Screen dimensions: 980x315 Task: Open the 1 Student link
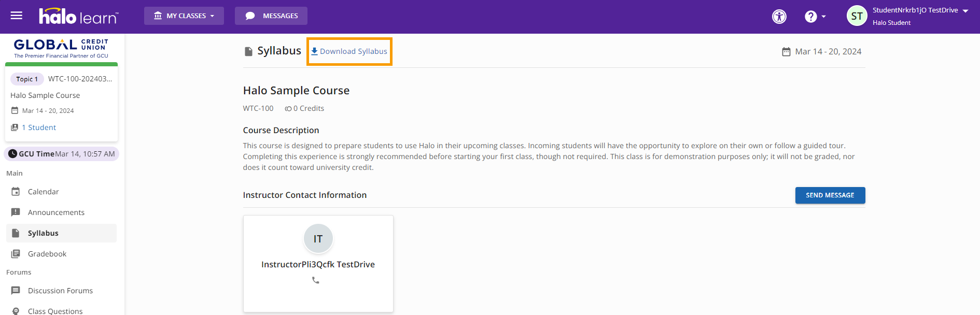[x=39, y=127]
